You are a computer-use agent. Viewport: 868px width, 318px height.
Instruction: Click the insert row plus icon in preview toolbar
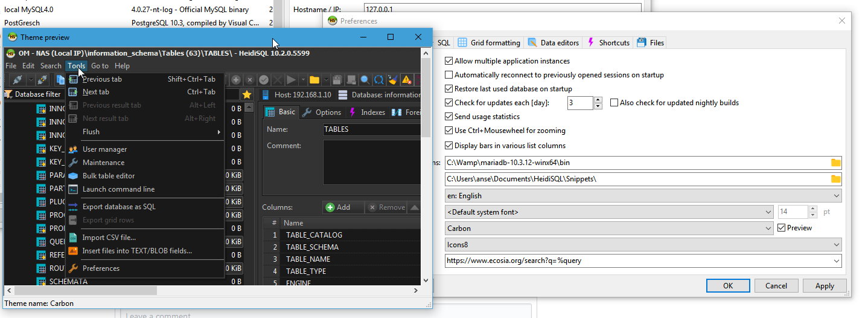tap(236, 80)
